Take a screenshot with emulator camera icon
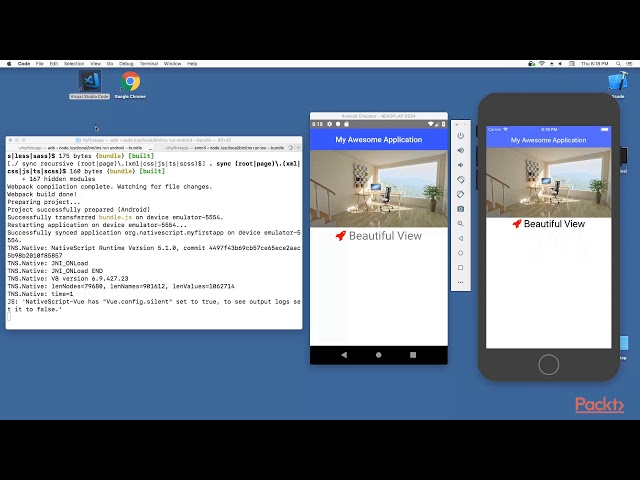640x480 pixels. (460, 209)
